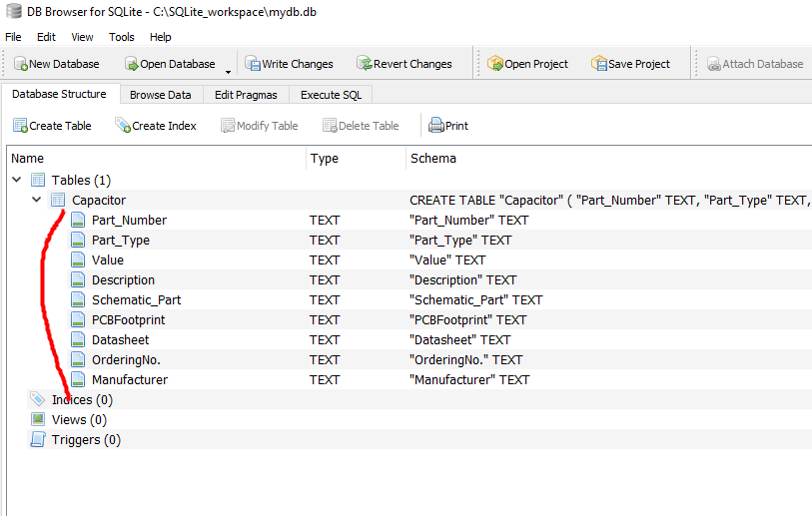Click the Print button label

456,126
